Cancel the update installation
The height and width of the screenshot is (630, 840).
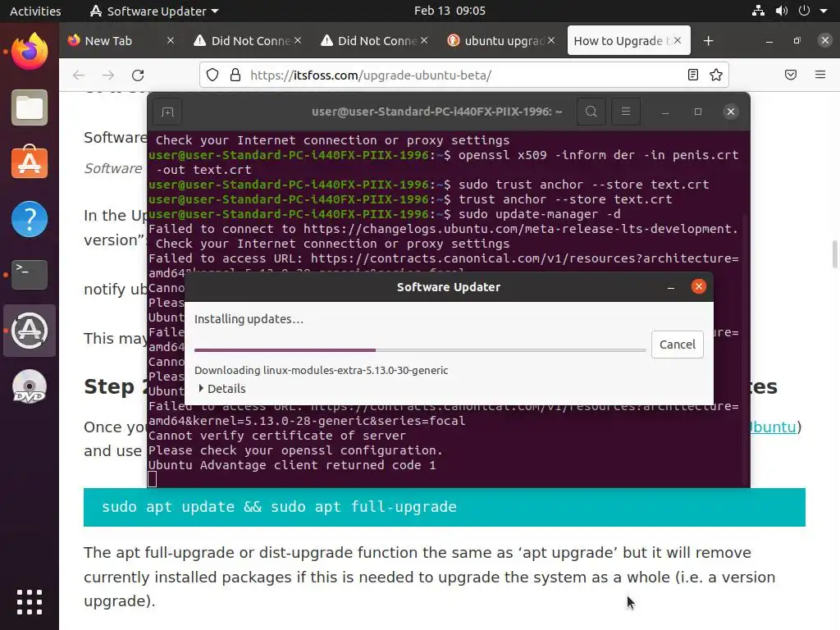tap(677, 345)
